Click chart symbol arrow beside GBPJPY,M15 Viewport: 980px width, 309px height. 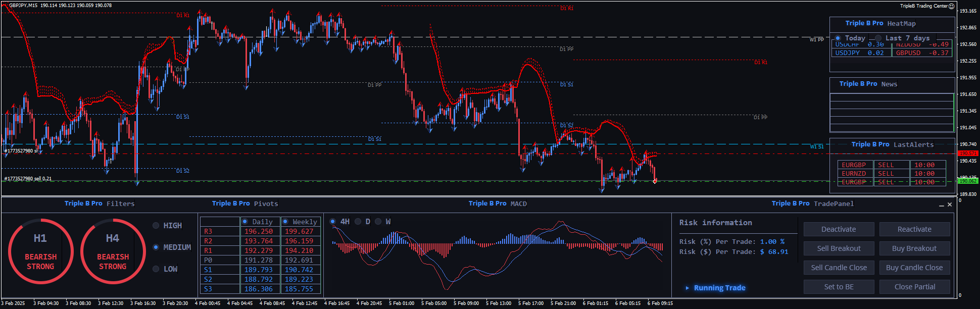coord(5,6)
